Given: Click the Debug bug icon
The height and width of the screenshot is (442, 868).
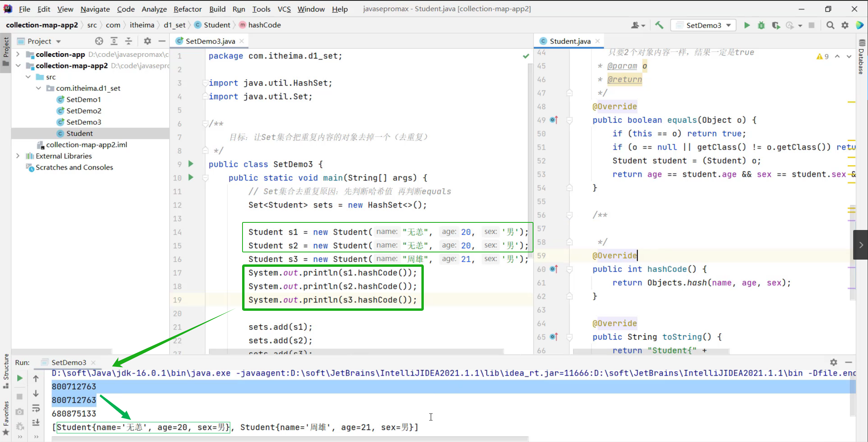Looking at the screenshot, I should click(761, 25).
